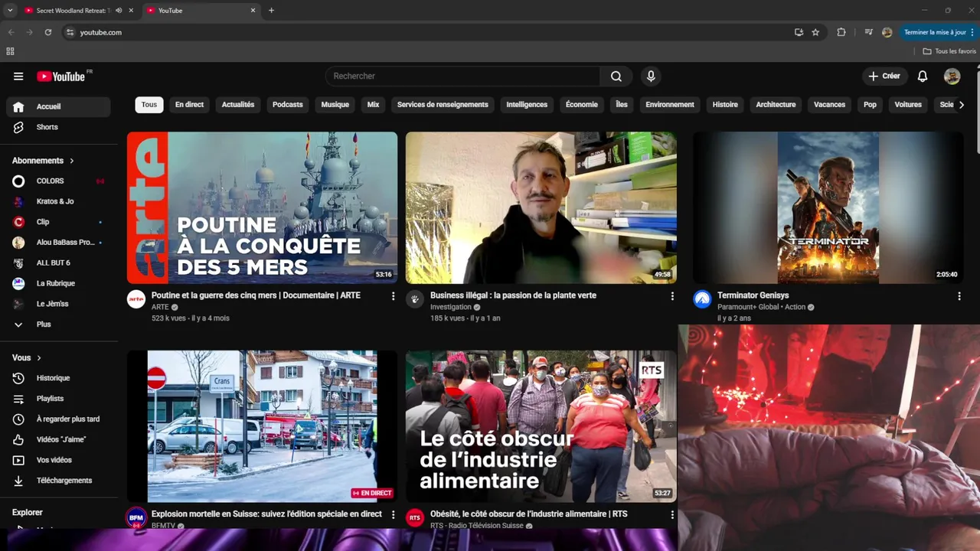Open the ALL BUT 6 channel
Viewport: 980px width, 551px height.
(58, 262)
